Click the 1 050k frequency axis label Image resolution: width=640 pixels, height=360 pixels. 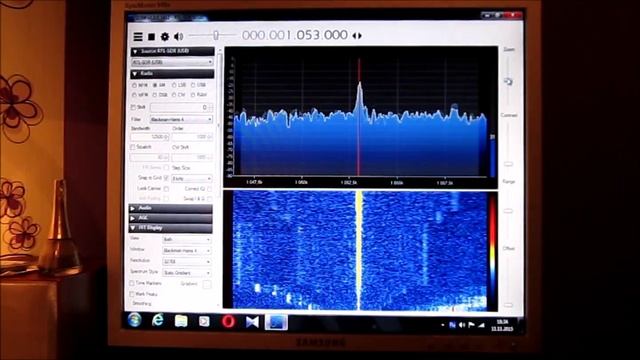(x=301, y=183)
